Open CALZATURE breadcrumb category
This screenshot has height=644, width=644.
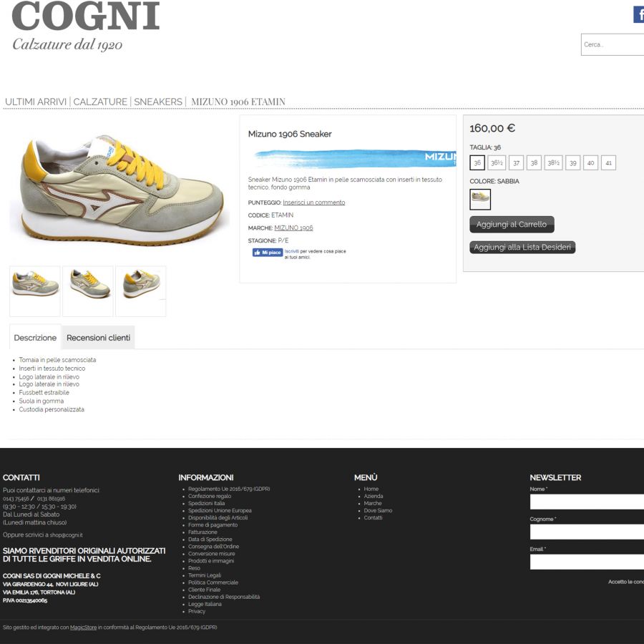click(100, 102)
